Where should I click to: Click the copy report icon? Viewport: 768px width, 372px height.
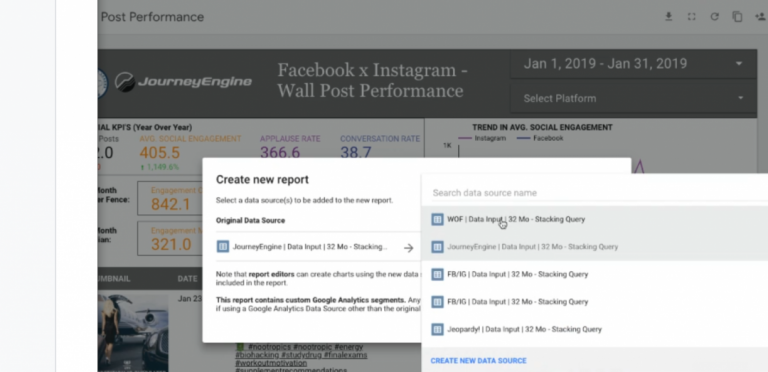click(x=737, y=17)
